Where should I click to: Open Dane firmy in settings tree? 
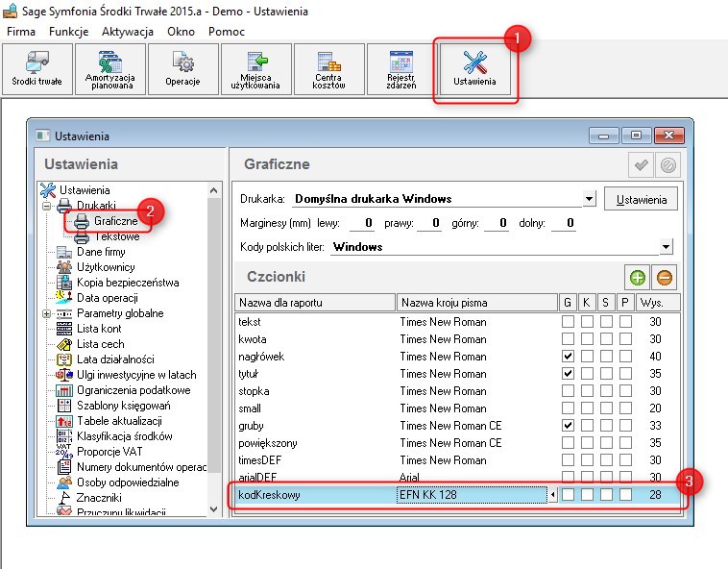[x=101, y=252]
